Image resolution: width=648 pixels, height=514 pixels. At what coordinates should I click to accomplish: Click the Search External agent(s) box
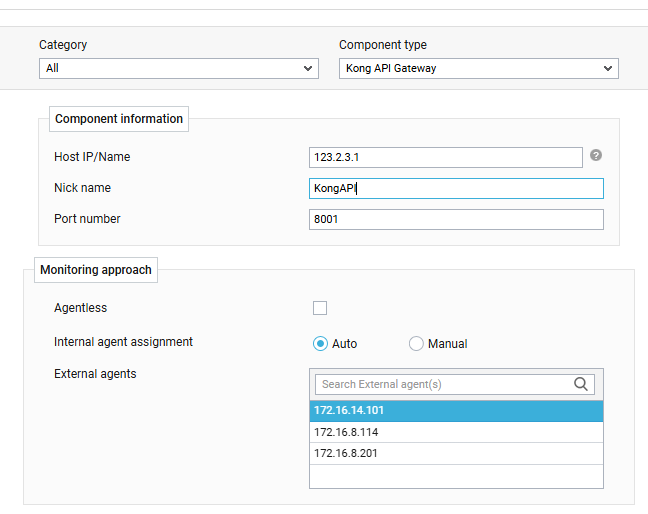[x=444, y=384]
